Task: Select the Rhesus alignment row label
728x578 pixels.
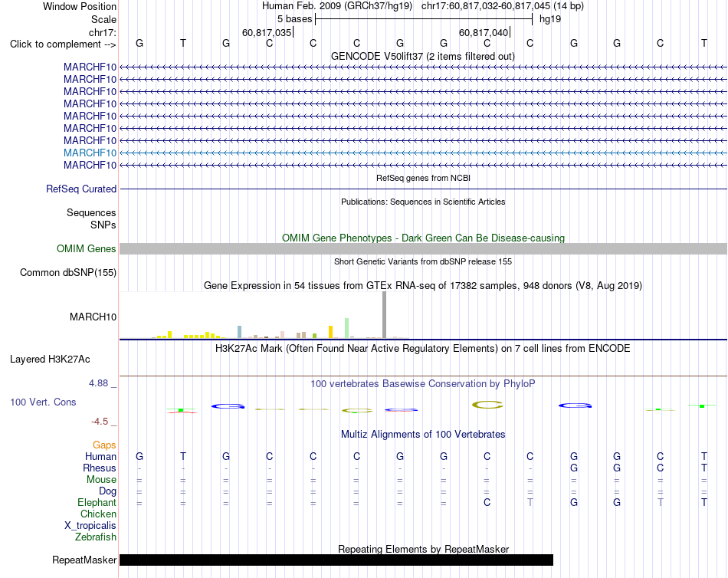Action: click(100, 468)
